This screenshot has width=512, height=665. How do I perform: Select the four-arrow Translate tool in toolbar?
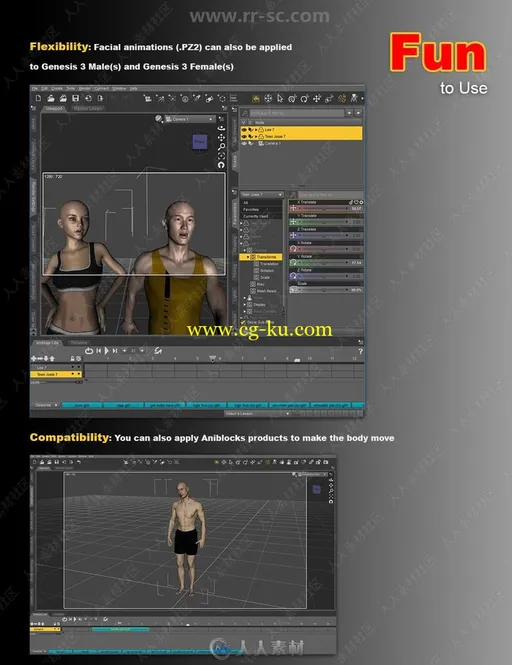tap(317, 99)
